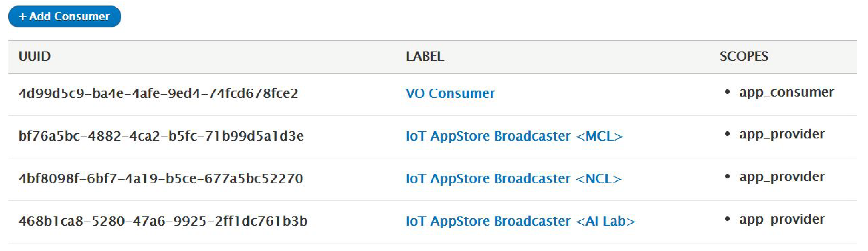Select the UUID starting with bf76a5bc
868x251 pixels.
[x=161, y=136]
